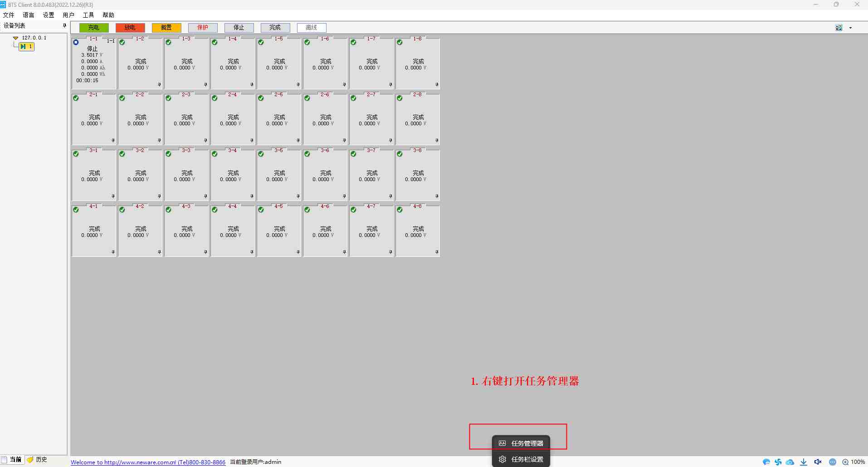Open the 设置 menu
The image size is (868, 467).
coord(49,15)
